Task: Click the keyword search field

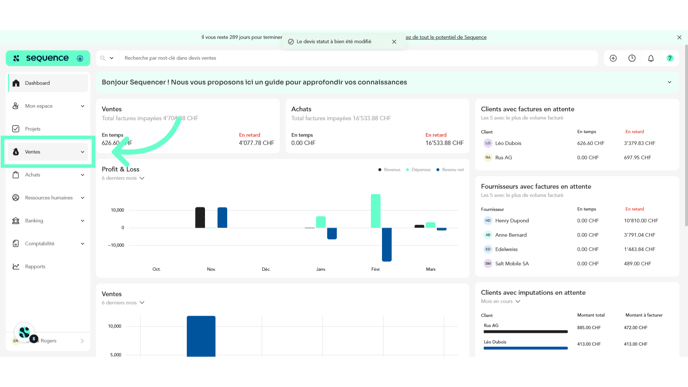Action: tap(347, 58)
